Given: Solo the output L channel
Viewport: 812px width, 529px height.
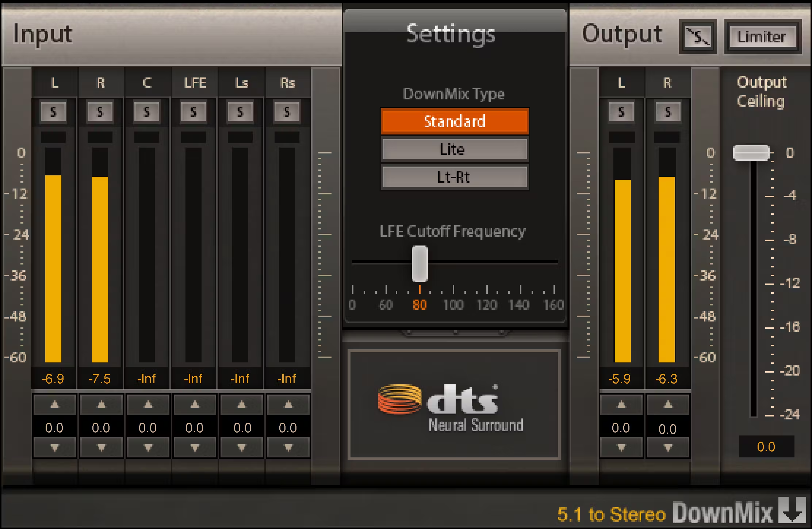Looking at the screenshot, I should point(621,112).
